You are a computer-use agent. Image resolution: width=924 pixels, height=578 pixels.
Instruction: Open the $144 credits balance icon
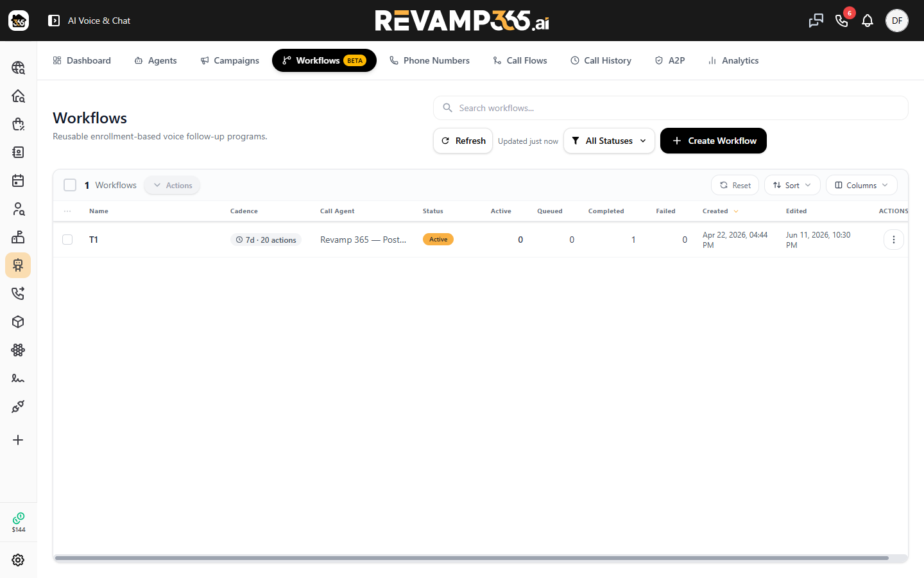click(19, 522)
